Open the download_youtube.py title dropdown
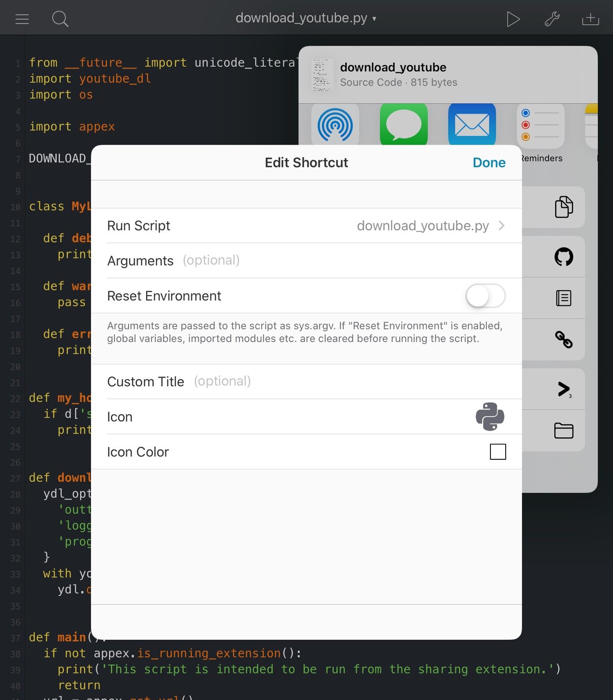 (x=305, y=18)
